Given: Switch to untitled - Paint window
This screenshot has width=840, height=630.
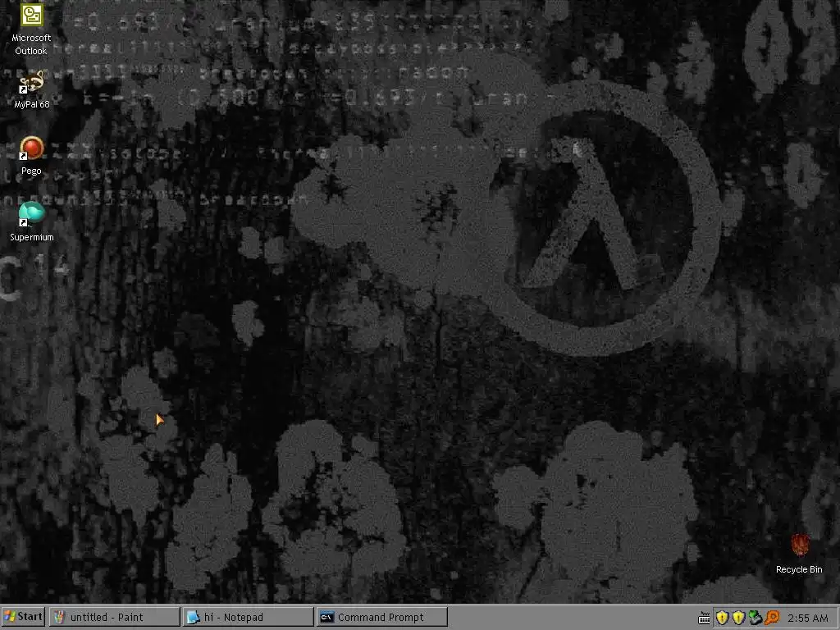Looking at the screenshot, I should click(x=114, y=617).
